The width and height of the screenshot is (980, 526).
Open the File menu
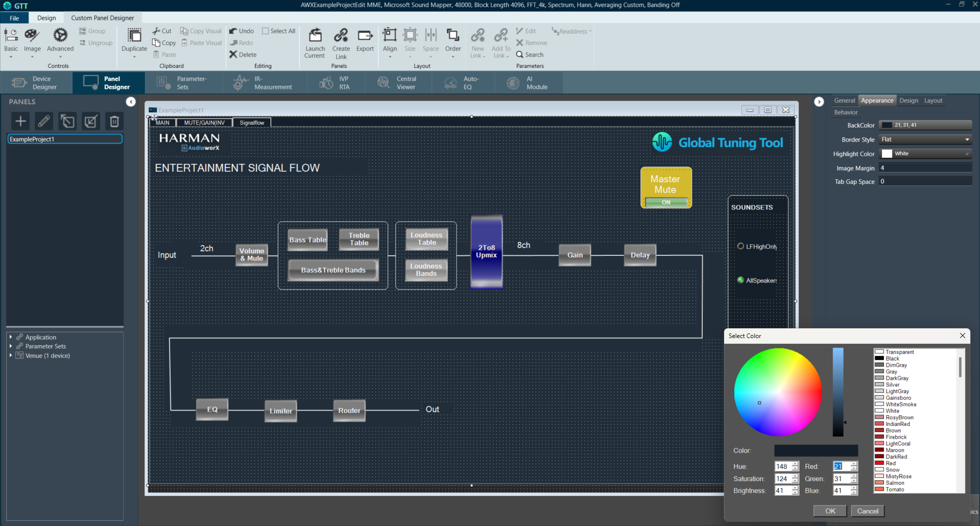coord(14,18)
